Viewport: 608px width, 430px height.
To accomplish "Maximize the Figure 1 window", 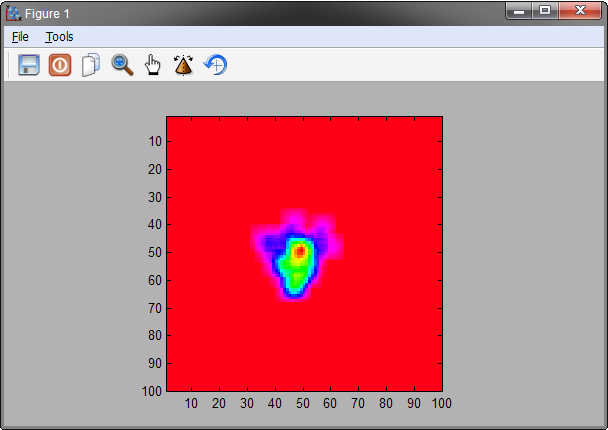I will (x=545, y=10).
